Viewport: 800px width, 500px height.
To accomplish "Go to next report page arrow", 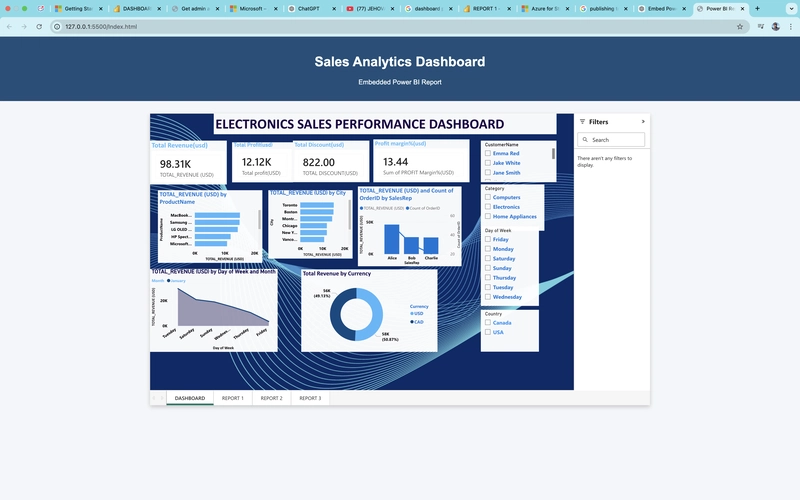I will 162,398.
